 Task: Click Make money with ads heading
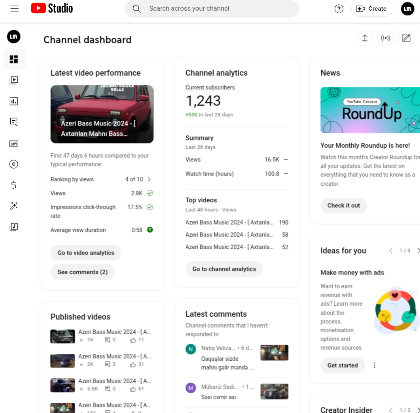[352, 272]
